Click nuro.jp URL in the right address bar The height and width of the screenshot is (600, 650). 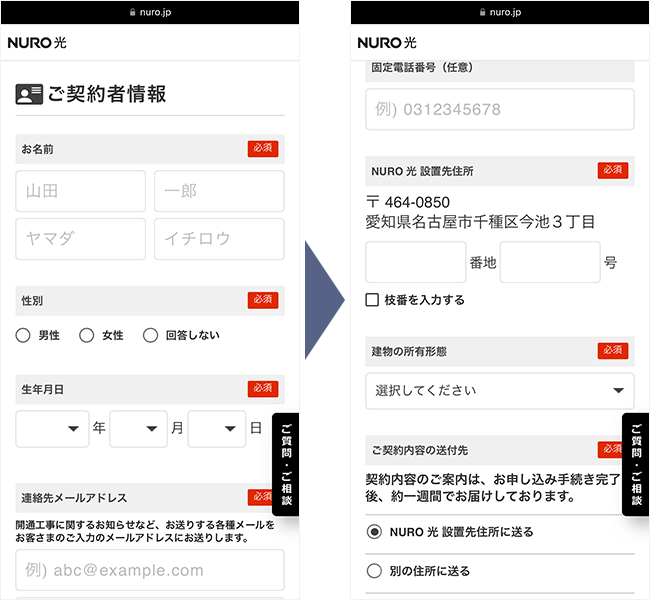point(505,12)
